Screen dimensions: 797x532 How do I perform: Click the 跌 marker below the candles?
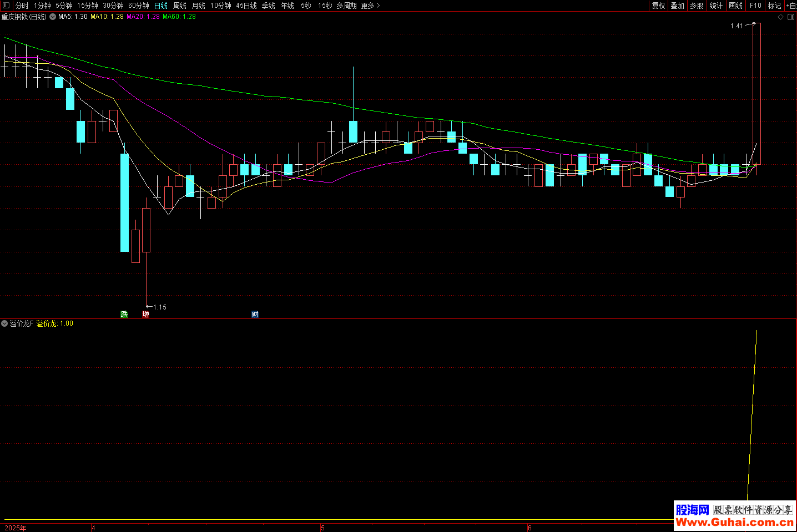coord(124,315)
